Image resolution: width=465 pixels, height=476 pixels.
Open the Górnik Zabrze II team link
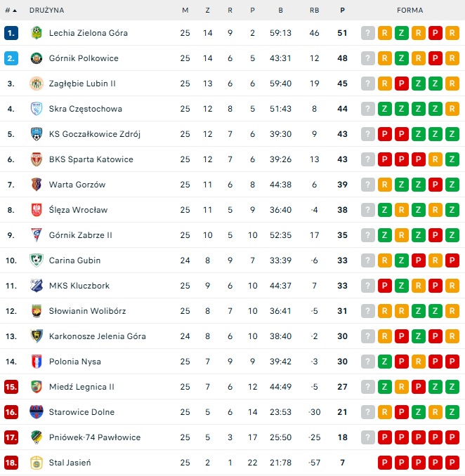80,235
